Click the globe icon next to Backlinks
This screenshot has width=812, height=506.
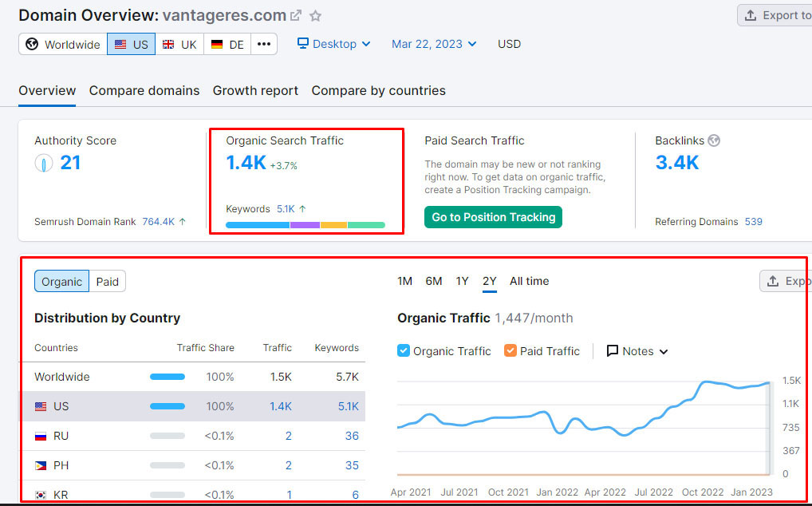[x=714, y=140]
